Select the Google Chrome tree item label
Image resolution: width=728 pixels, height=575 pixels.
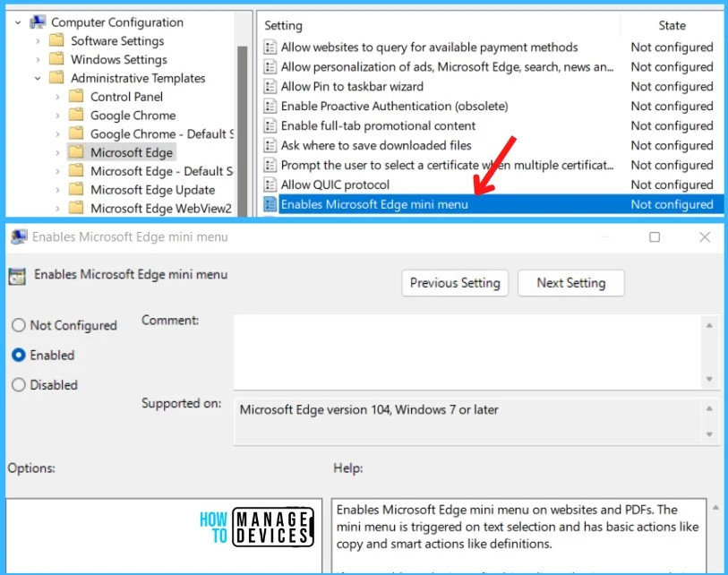tap(133, 116)
